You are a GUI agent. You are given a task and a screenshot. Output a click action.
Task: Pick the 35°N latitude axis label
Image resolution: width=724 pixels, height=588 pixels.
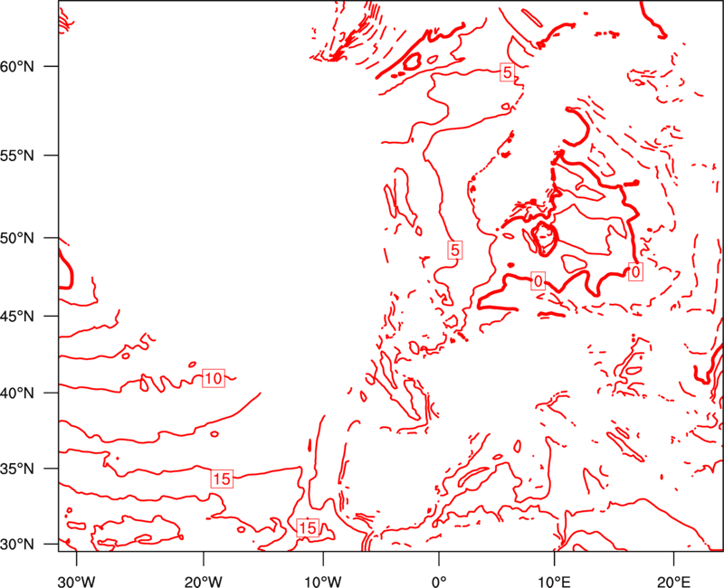coord(17,469)
